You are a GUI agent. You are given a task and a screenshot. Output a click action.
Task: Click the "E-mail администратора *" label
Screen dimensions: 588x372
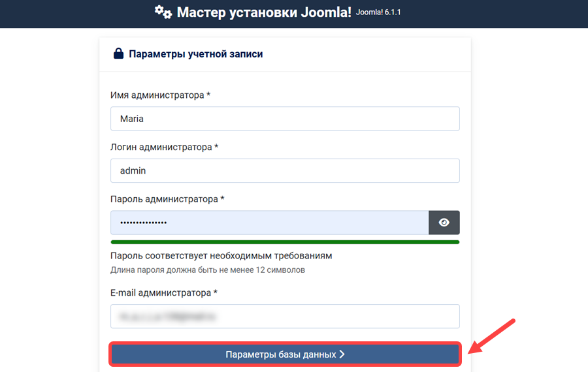click(x=164, y=293)
